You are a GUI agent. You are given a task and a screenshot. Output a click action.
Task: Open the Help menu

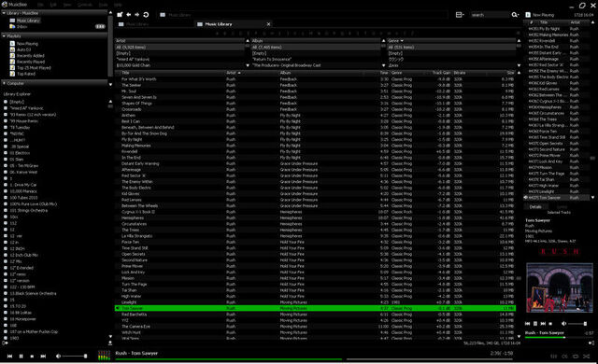pyautogui.click(x=118, y=5)
